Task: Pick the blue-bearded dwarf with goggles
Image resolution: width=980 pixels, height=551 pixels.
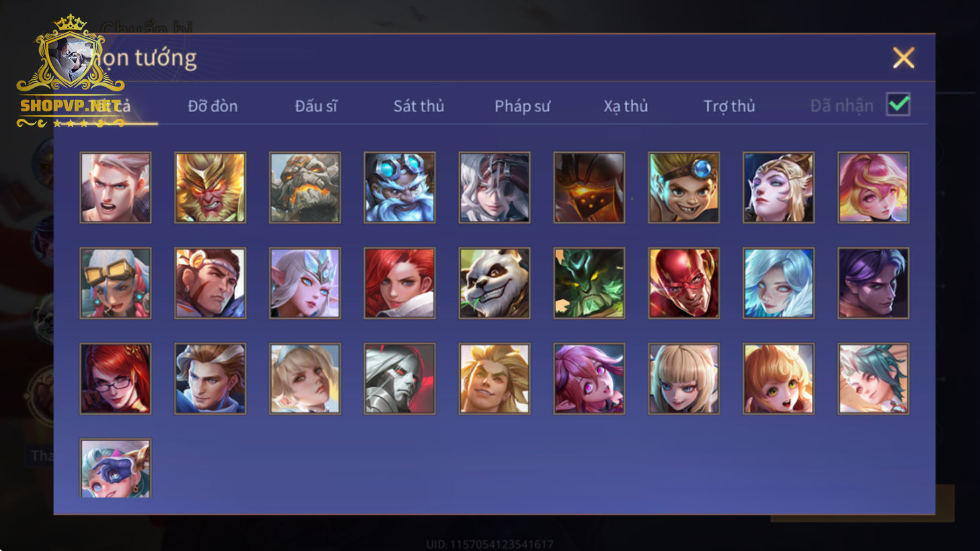Action: click(400, 187)
